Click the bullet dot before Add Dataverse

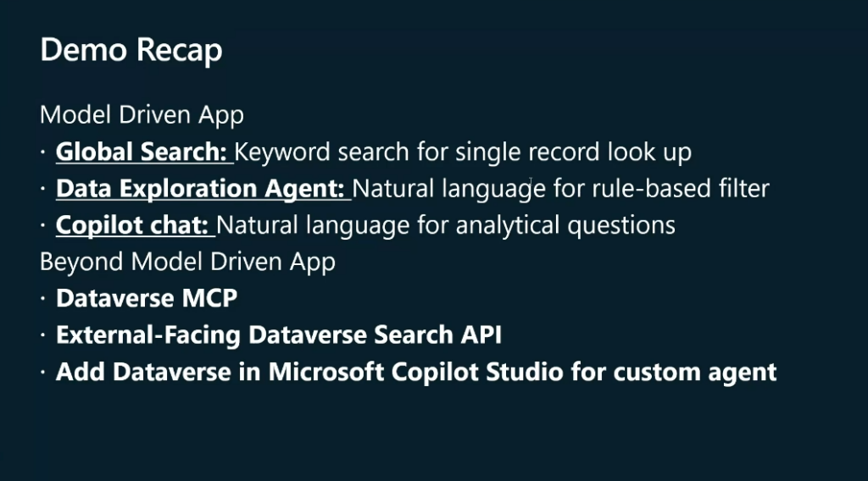(43, 372)
